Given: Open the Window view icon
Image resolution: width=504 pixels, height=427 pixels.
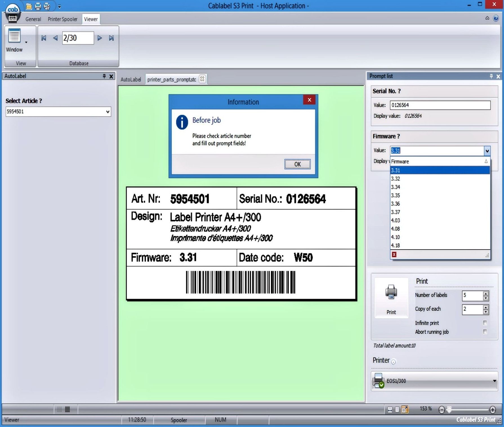Looking at the screenshot, I should [14, 36].
